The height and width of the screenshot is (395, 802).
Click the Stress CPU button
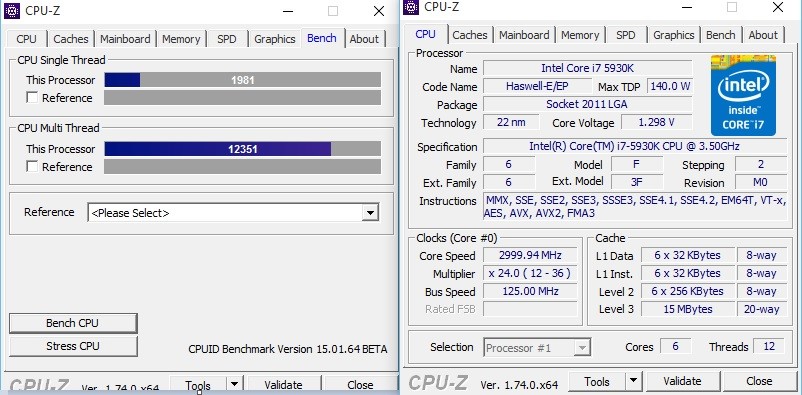(73, 346)
